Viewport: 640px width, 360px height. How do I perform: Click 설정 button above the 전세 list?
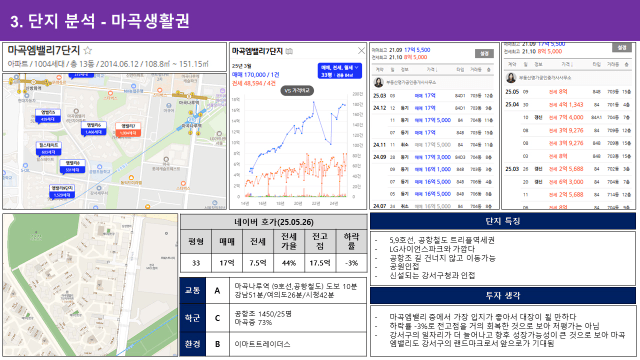[x=622, y=48]
